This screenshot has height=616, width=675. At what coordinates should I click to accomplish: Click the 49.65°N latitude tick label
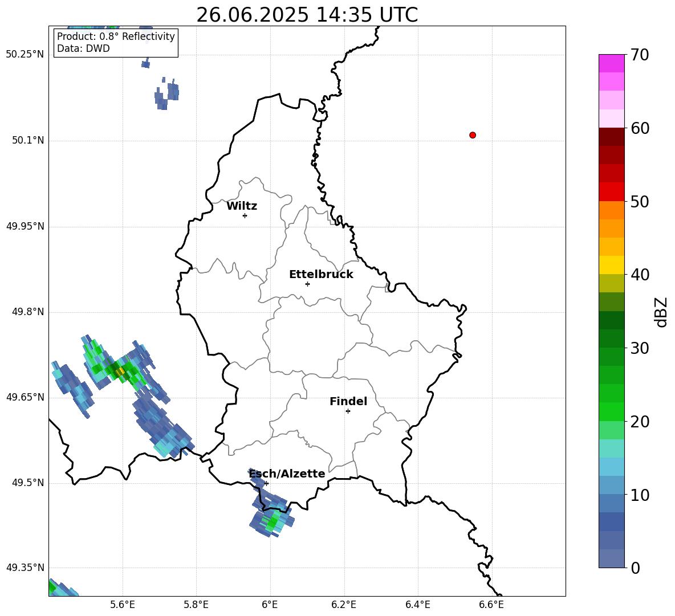25,397
